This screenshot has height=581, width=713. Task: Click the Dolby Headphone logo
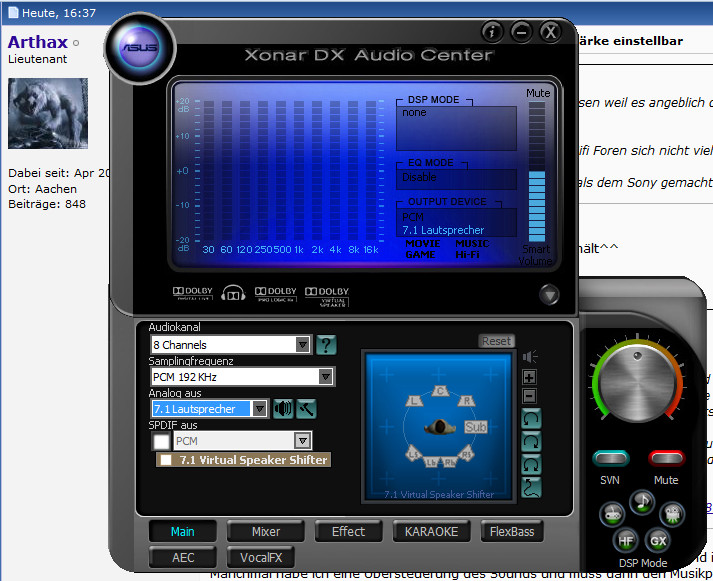click(x=233, y=293)
